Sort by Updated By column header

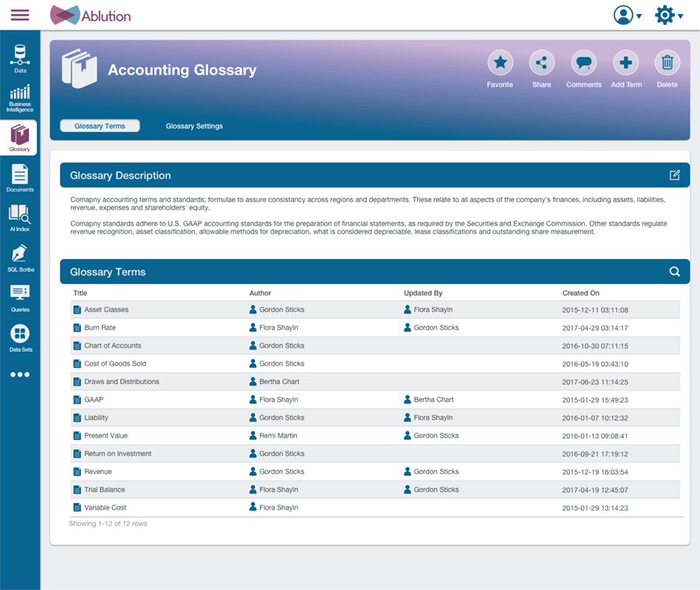pos(423,293)
